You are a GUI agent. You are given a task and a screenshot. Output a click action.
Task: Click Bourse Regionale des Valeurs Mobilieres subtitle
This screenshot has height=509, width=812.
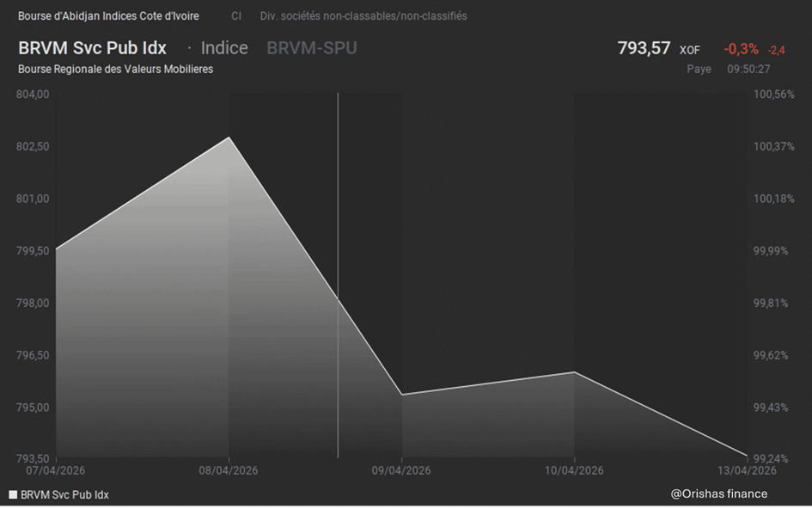115,69
